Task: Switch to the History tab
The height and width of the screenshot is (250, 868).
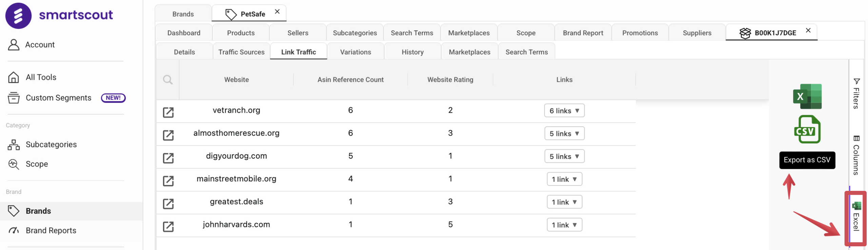Action: 412,52
